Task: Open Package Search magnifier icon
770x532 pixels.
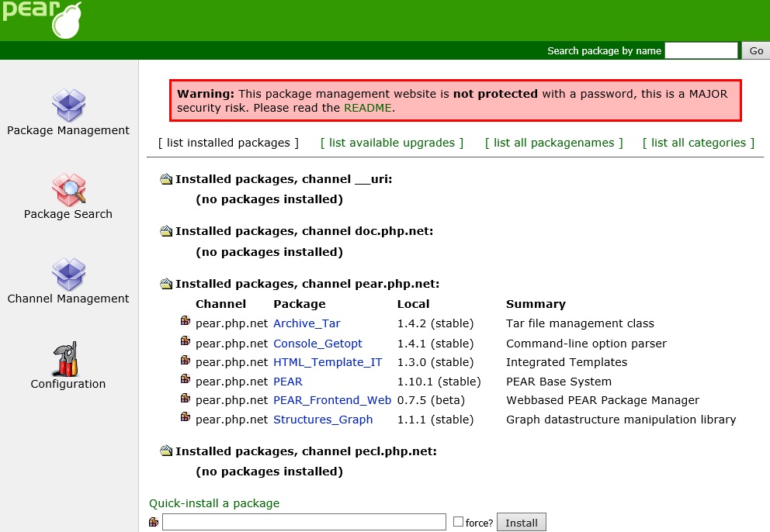Action: 69,189
